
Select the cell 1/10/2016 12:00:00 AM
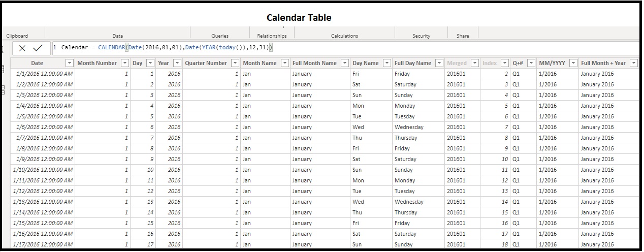[43, 170]
